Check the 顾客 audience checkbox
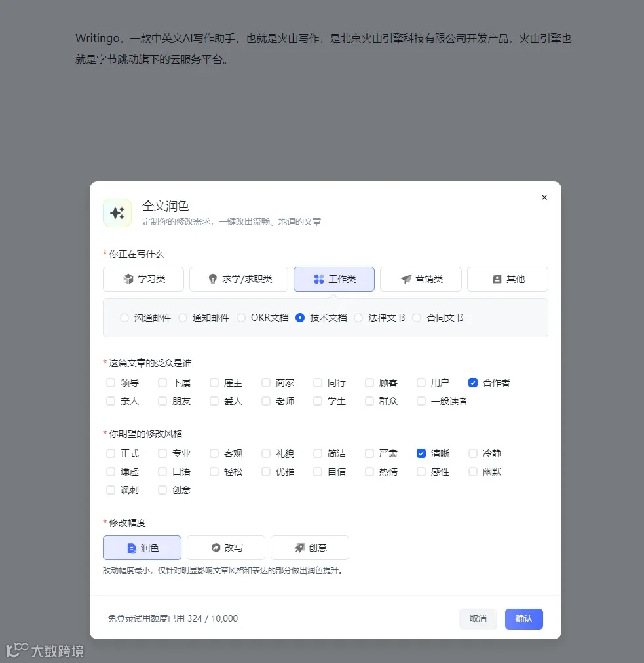This screenshot has height=663, width=644. click(369, 383)
